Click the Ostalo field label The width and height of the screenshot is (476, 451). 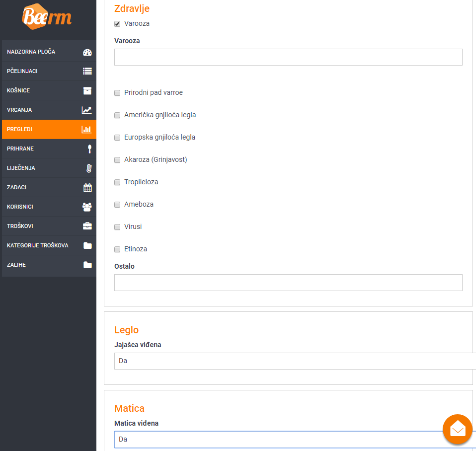click(x=124, y=266)
